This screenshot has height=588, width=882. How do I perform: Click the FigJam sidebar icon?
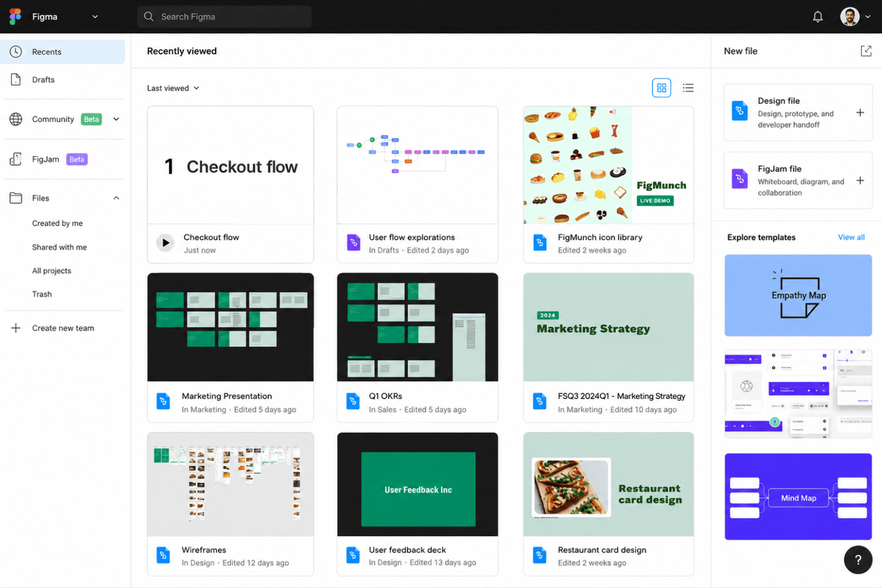point(16,159)
